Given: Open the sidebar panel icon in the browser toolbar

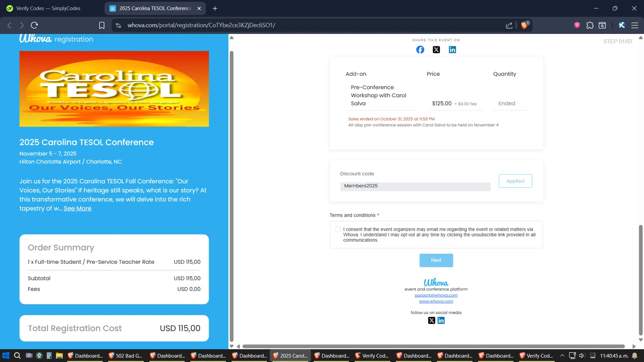Looking at the screenshot, I should point(602,25).
